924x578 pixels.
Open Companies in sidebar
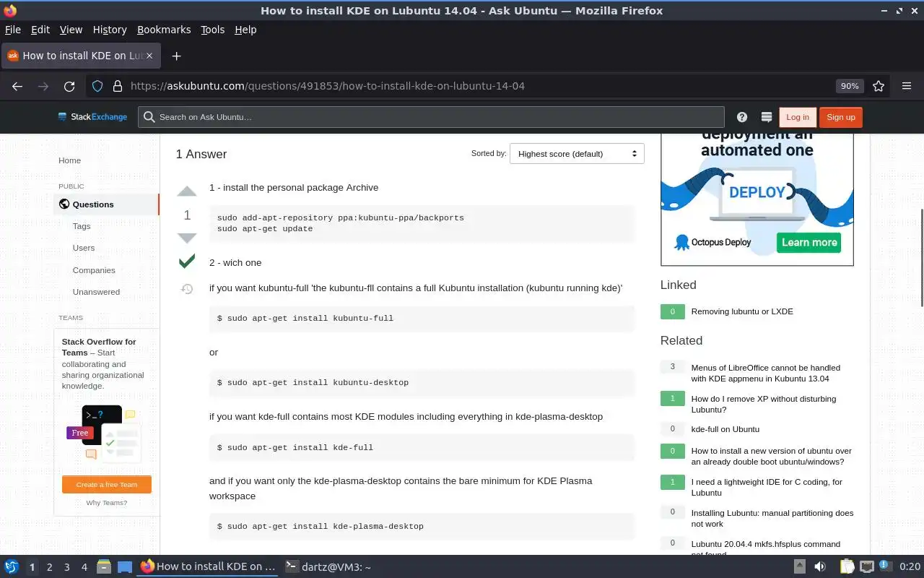[x=94, y=270]
